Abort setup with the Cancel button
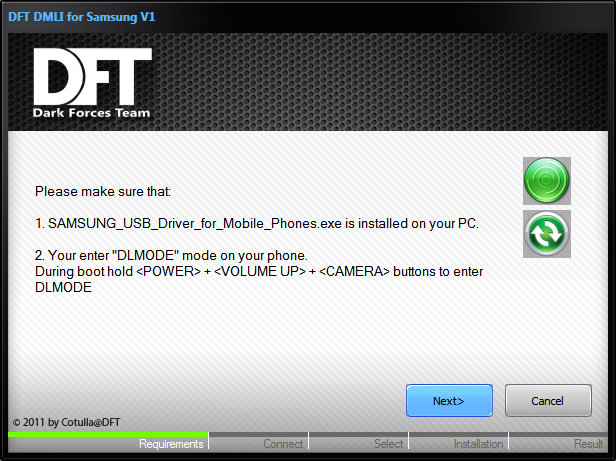This screenshot has height=461, width=616. click(548, 400)
